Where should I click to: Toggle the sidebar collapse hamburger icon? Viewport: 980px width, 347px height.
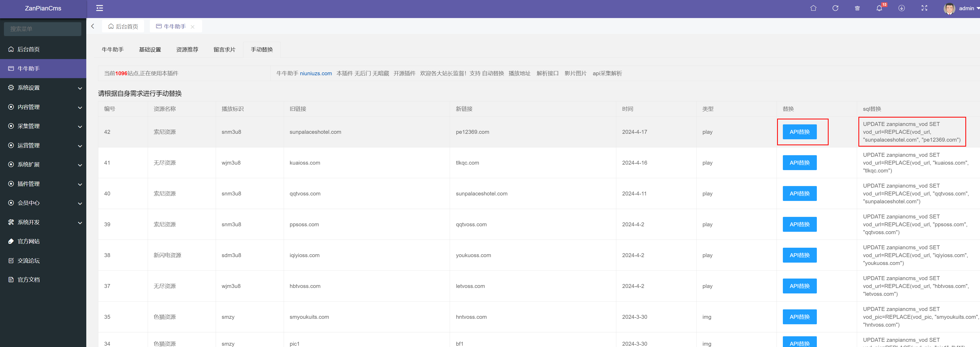[x=99, y=8]
